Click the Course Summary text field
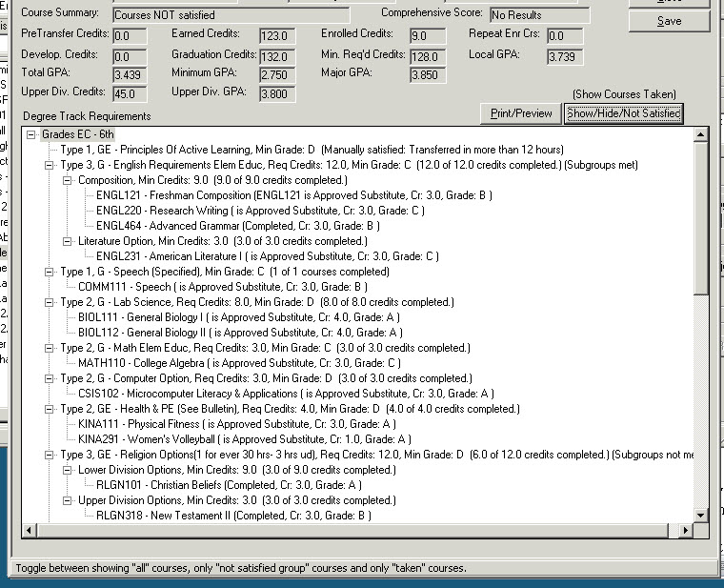The image size is (724, 588). [231, 15]
